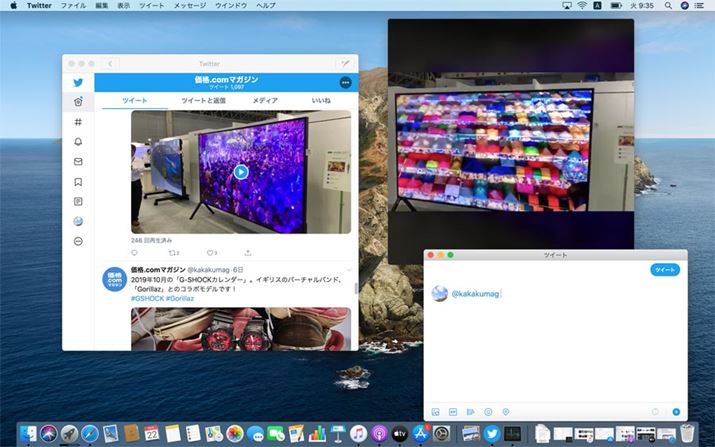Image resolution: width=715 pixels, height=447 pixels.
Task: Open the #GSHOCK hashtag link
Action: pyautogui.click(x=147, y=298)
